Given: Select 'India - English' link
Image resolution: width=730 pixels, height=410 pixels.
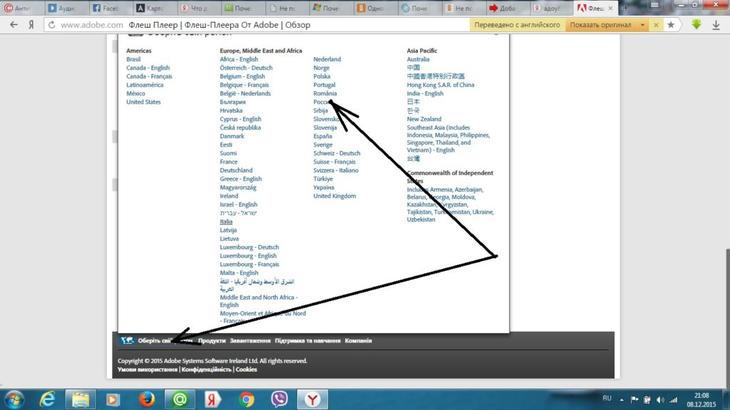Looking at the screenshot, I should 425,94.
